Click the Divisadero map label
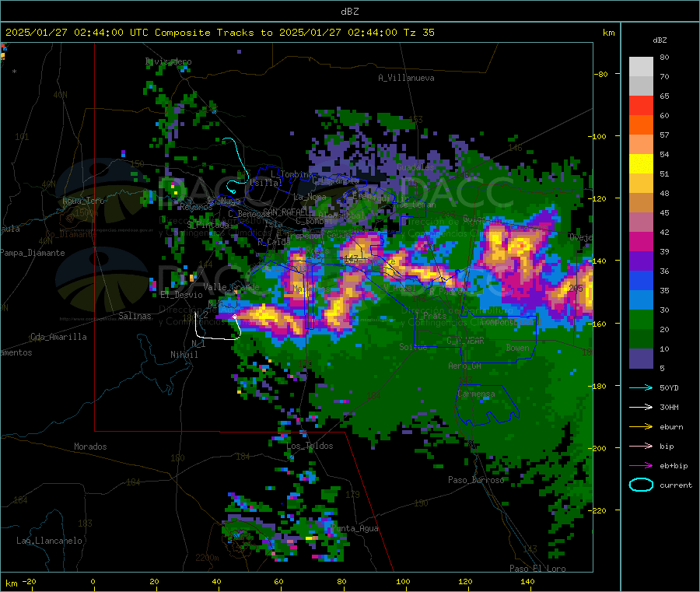The height and width of the screenshot is (592, 700). [x=168, y=61]
